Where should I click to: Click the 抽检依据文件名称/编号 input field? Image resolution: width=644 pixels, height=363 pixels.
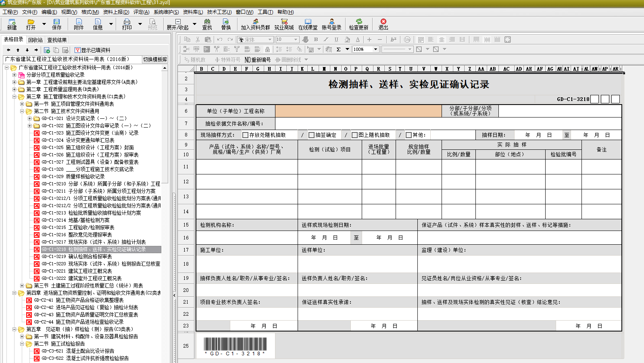click(x=448, y=124)
